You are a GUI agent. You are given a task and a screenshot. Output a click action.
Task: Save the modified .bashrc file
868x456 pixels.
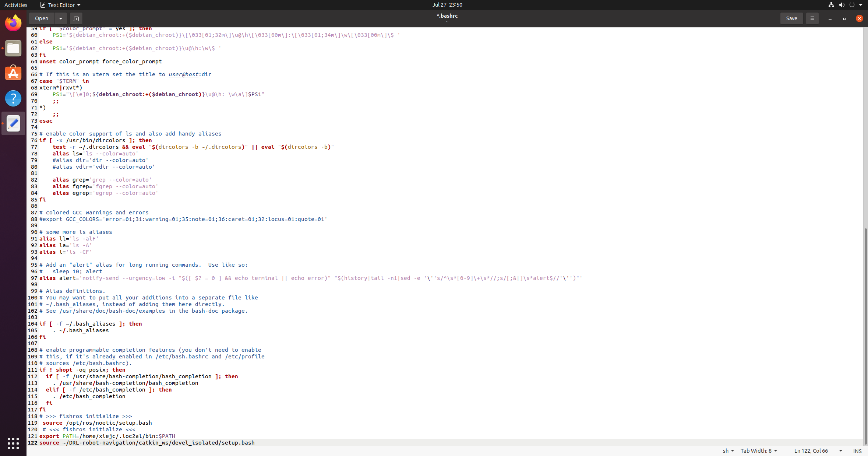(x=791, y=18)
